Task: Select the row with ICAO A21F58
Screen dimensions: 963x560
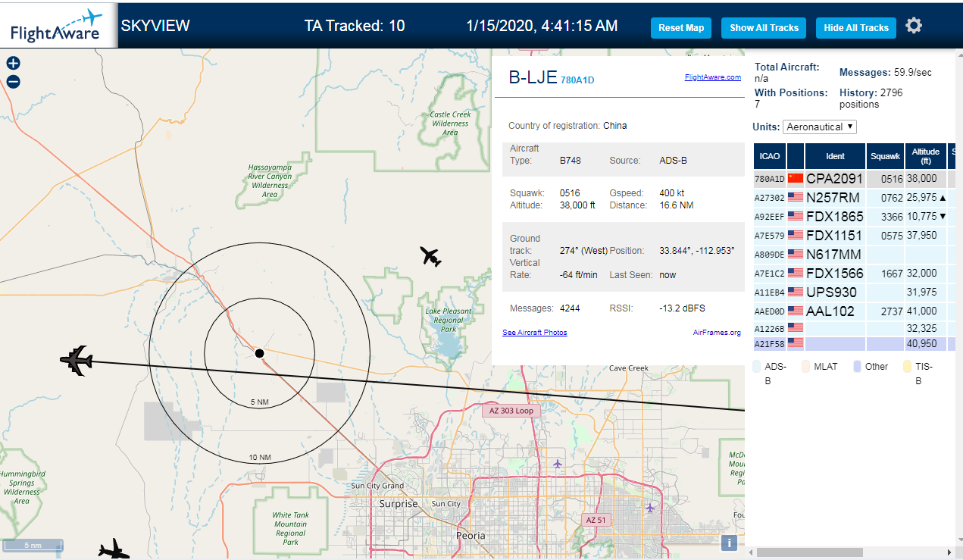Action: coord(854,343)
